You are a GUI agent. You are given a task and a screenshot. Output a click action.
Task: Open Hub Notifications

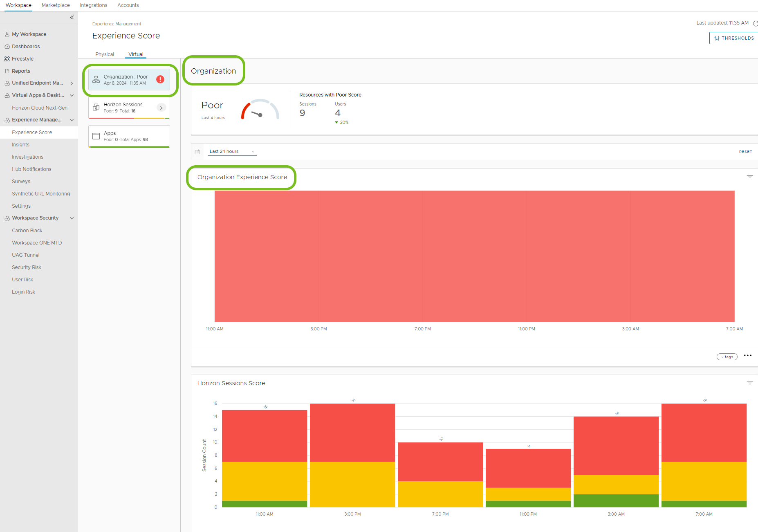click(x=31, y=169)
